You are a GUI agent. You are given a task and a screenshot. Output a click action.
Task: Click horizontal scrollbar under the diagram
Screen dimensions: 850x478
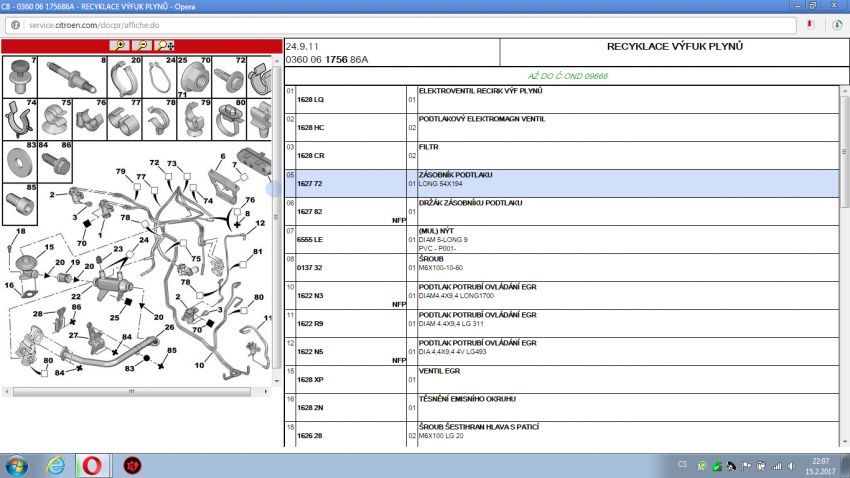click(132, 391)
